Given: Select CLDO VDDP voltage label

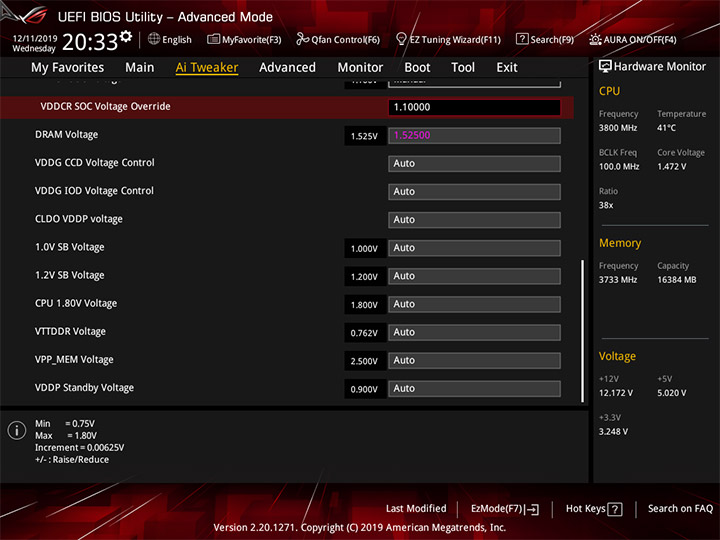Looking at the screenshot, I should (79, 219).
